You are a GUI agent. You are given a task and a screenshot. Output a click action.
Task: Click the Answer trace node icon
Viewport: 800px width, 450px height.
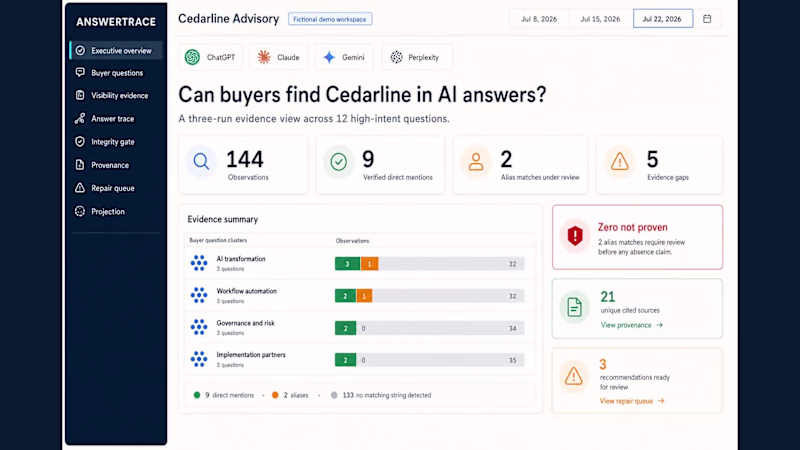80,119
